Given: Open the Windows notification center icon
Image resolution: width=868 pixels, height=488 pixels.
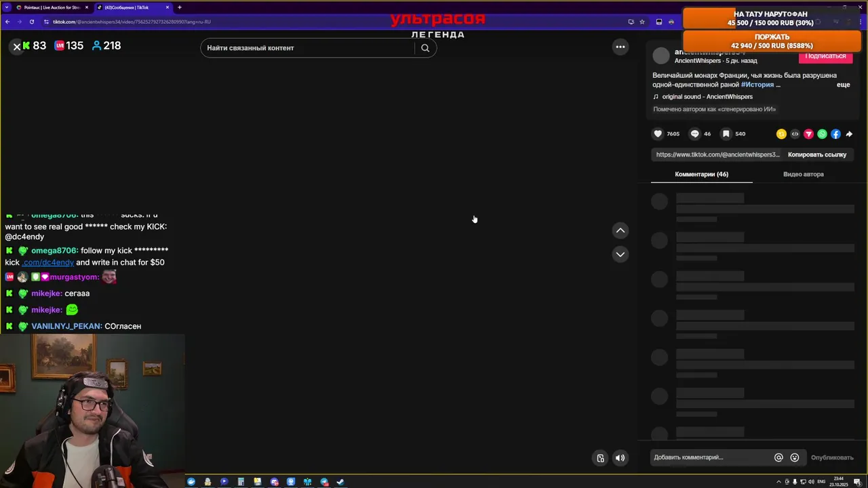Looking at the screenshot, I should (x=857, y=482).
